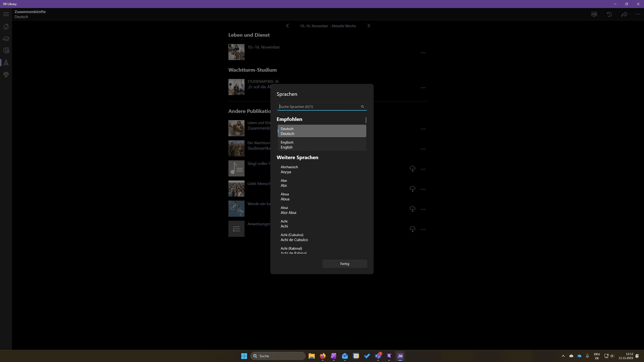Open more options for Leben und Dienst Zusammenkünfte row

(423, 129)
